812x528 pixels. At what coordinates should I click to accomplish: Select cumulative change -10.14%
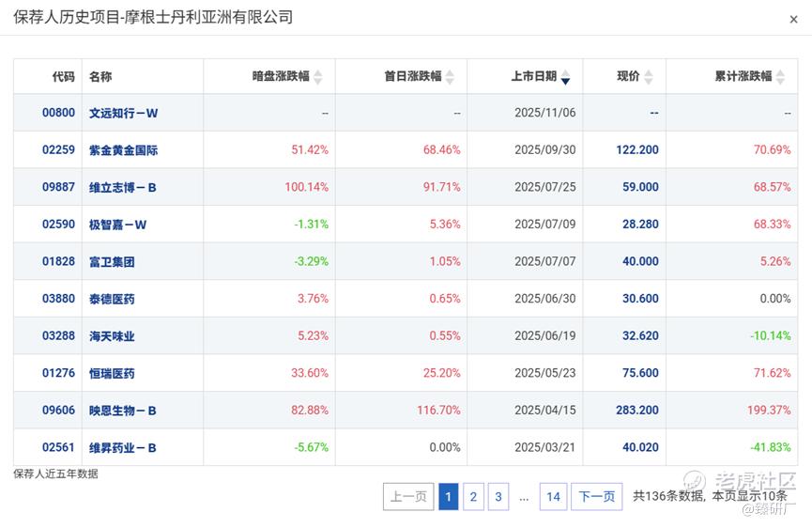coord(771,335)
